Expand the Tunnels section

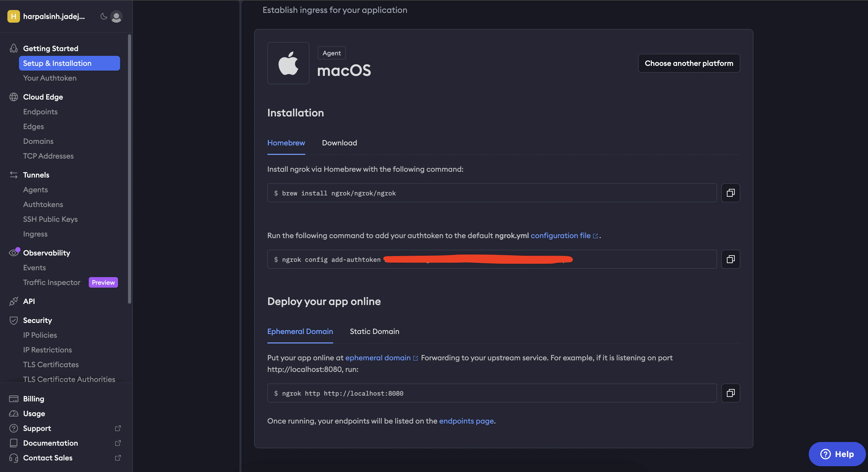tap(36, 175)
